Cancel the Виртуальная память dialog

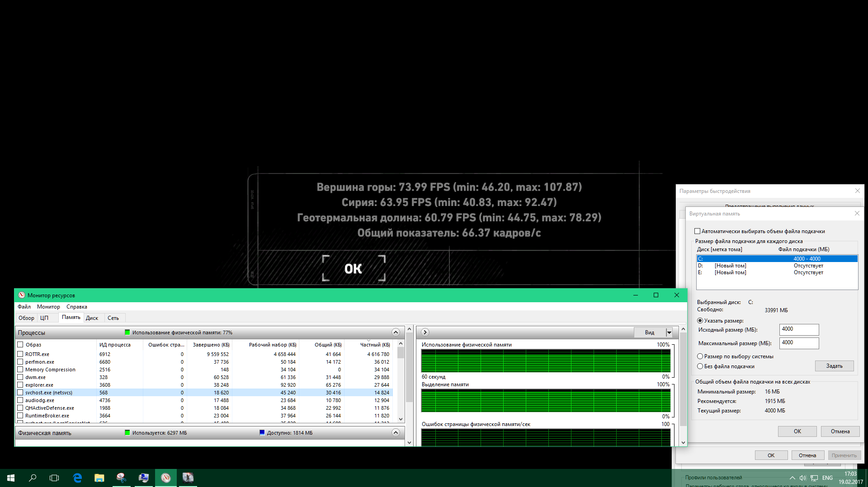[x=840, y=431]
